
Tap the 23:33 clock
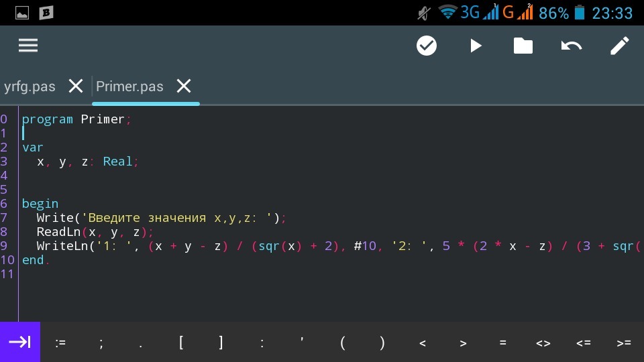click(x=612, y=13)
